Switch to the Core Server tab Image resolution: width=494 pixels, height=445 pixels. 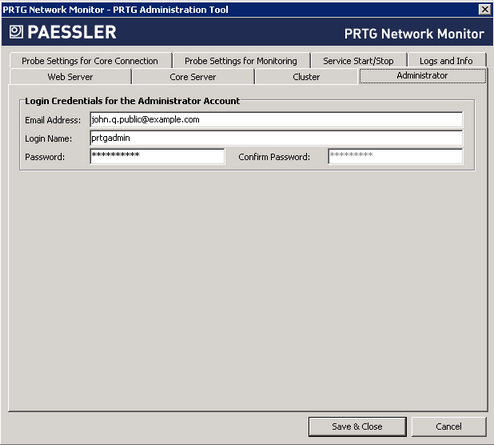(193, 77)
